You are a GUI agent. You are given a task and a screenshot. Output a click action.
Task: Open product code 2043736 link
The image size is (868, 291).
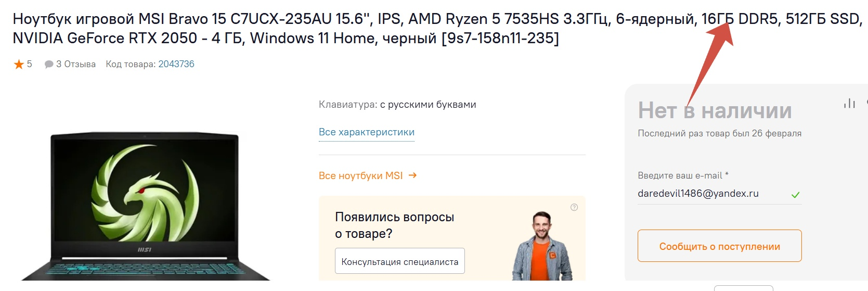176,64
